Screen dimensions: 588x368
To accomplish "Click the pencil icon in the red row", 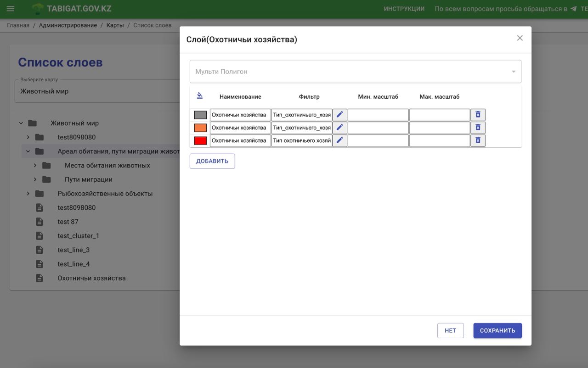I will [339, 140].
